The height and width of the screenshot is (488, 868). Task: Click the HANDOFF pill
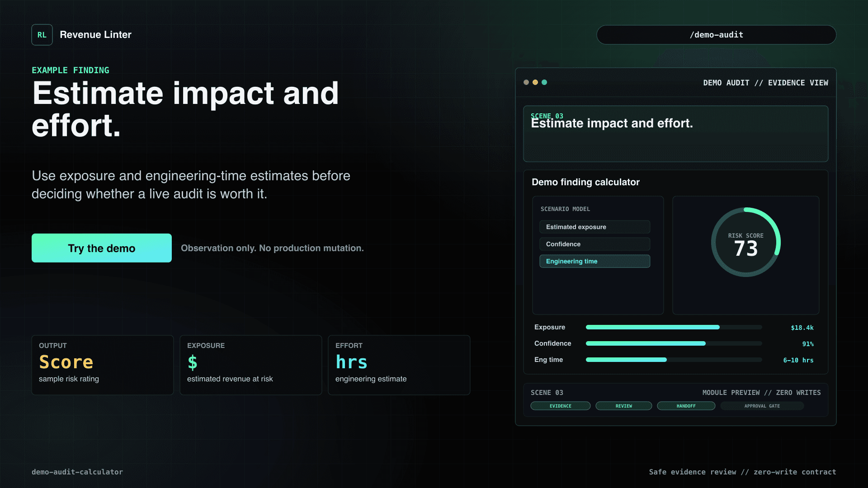[x=686, y=406]
